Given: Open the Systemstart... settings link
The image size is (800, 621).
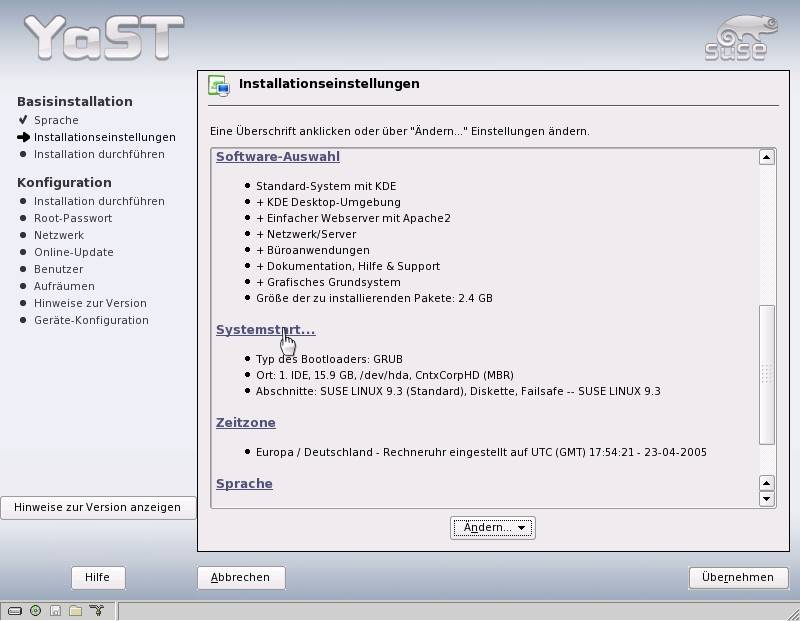Looking at the screenshot, I should pyautogui.click(x=265, y=330).
